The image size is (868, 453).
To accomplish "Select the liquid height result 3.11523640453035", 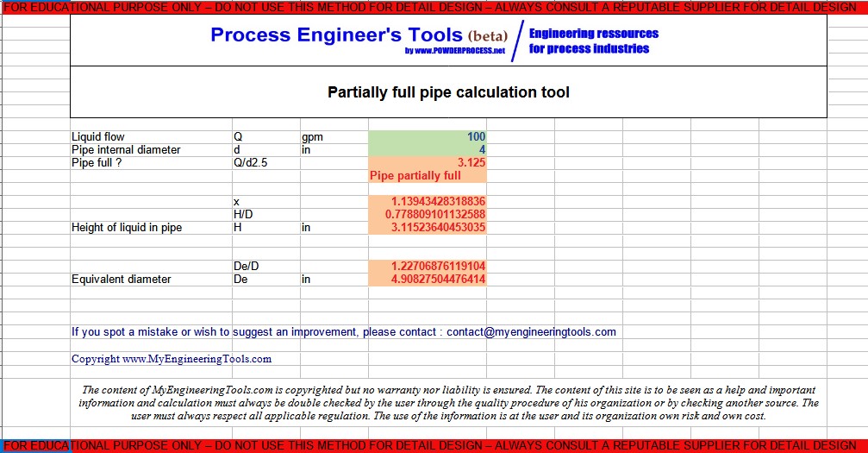I will (428, 228).
